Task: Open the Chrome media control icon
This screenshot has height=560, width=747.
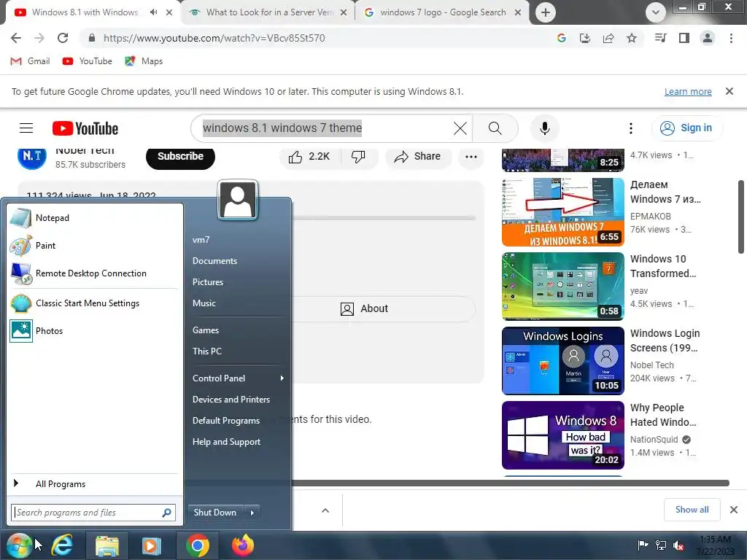Action: 660,38
